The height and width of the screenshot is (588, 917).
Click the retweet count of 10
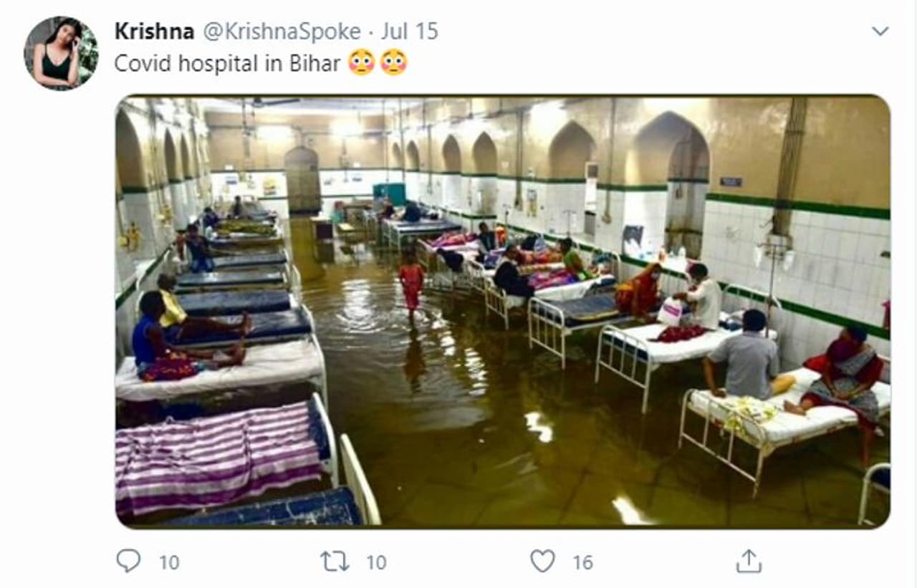click(376, 562)
